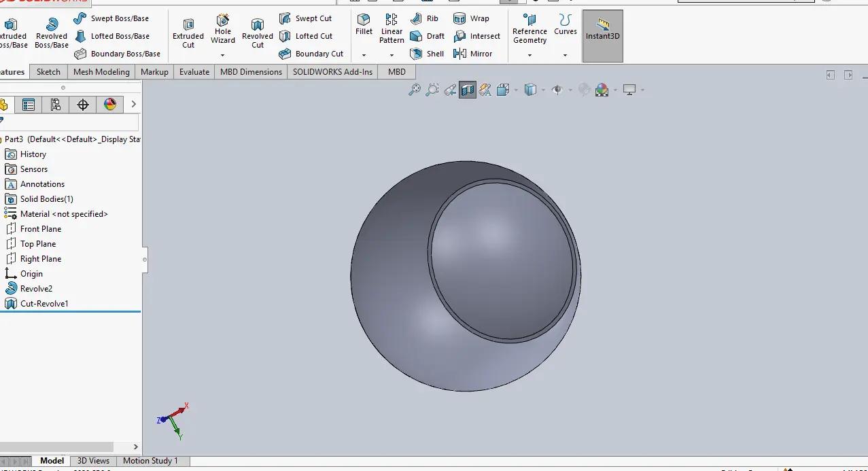Open the MBD Dimensions tab
The image size is (868, 471).
(x=251, y=72)
